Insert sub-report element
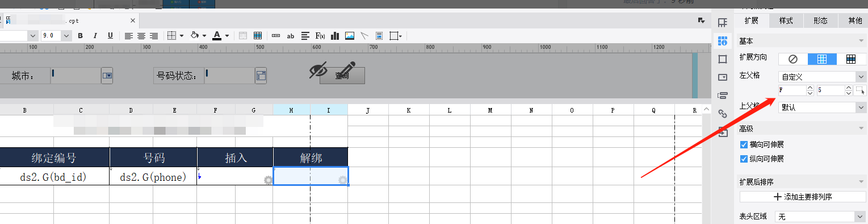Screen dimensions: 868x224 pos(379,36)
